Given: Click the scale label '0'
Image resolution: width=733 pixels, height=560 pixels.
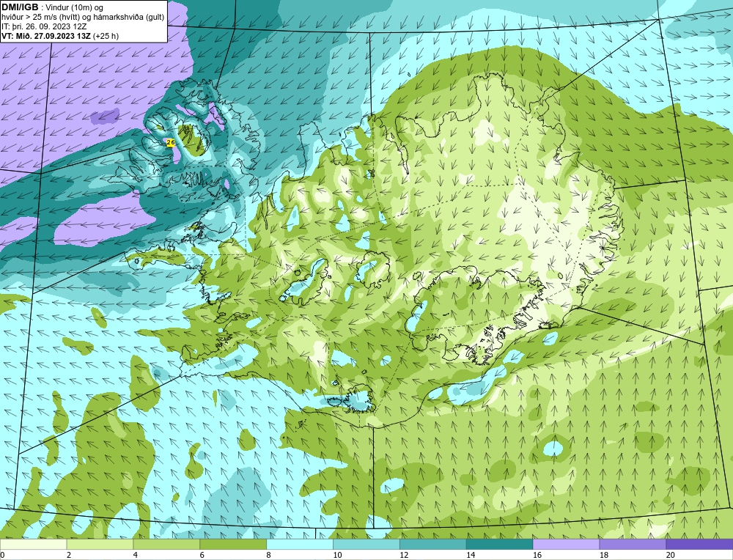Looking at the screenshot, I should point(2,555).
